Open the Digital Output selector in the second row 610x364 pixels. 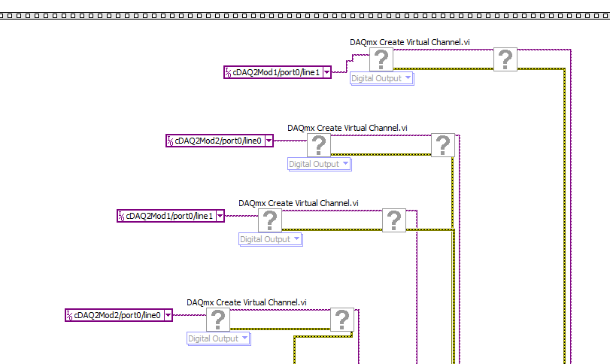(320, 164)
